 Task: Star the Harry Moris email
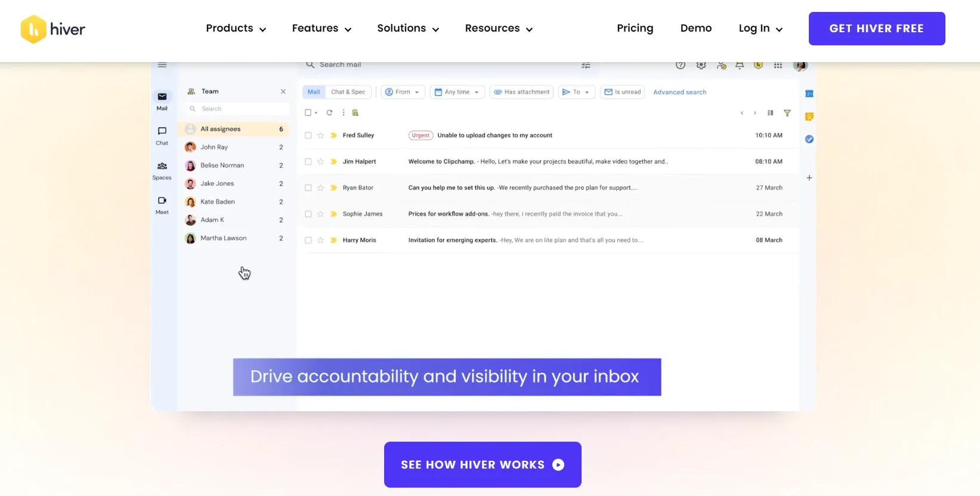(x=321, y=241)
